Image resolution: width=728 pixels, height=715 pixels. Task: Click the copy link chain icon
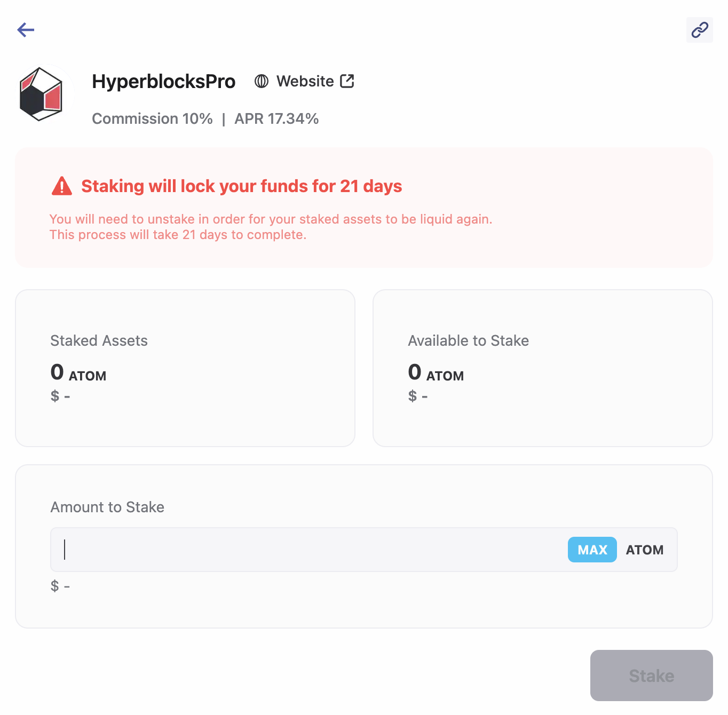point(699,30)
